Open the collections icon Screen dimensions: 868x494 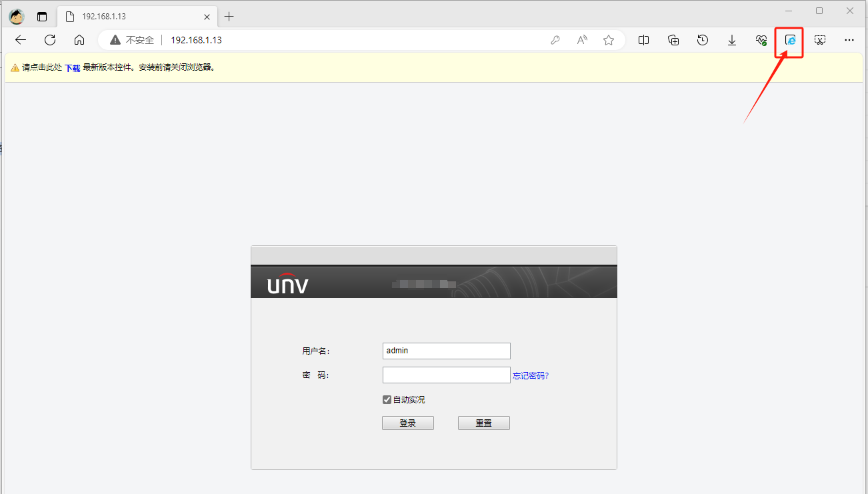[x=673, y=40]
